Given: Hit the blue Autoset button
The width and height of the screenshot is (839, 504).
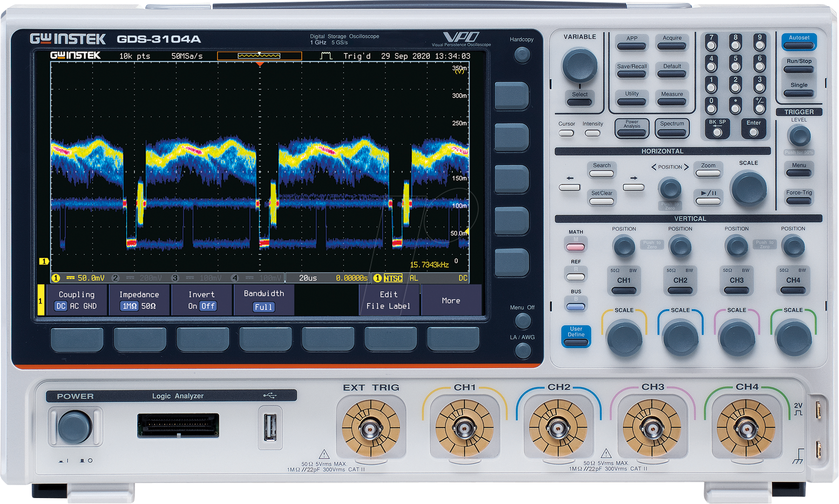Looking at the screenshot, I should [799, 42].
